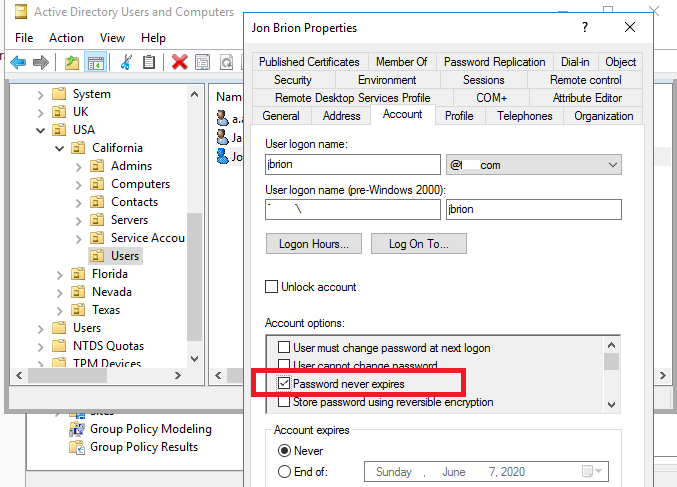This screenshot has height=487, width=677.
Task: Select Service Accounts OU in tree
Action: point(148,238)
